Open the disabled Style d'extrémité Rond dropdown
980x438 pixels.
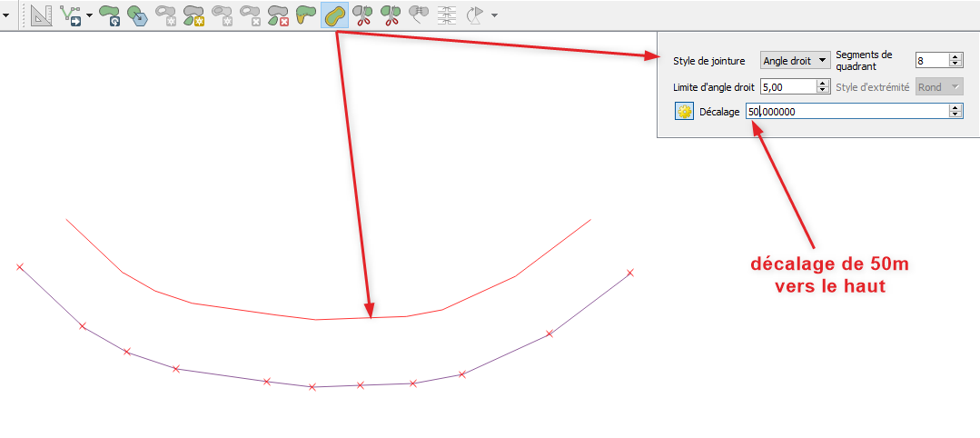[939, 87]
